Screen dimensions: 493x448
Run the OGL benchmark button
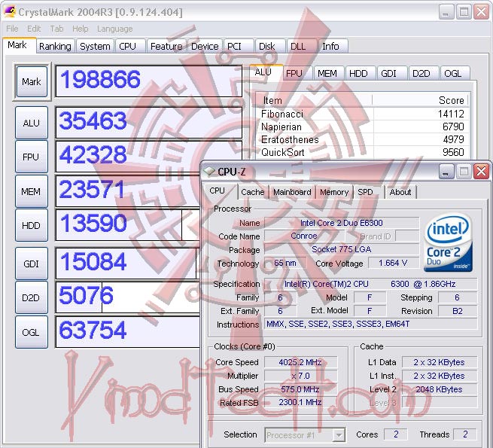[31, 332]
